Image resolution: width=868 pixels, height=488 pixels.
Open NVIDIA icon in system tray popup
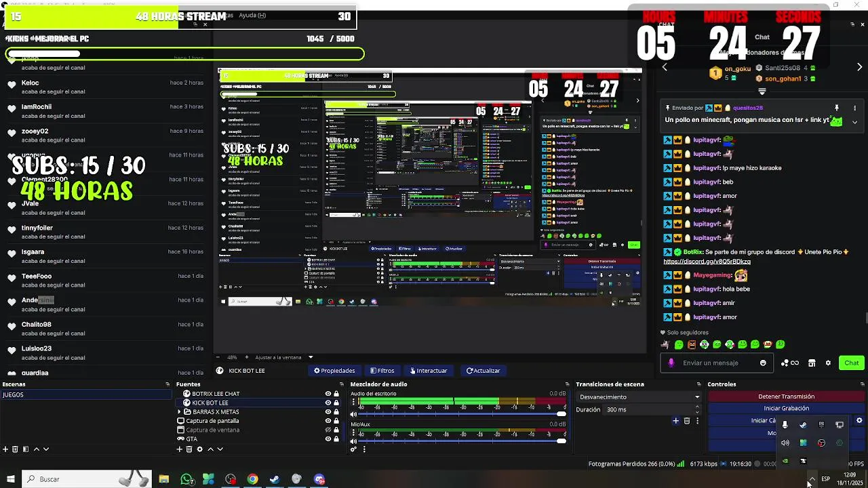coord(785,461)
